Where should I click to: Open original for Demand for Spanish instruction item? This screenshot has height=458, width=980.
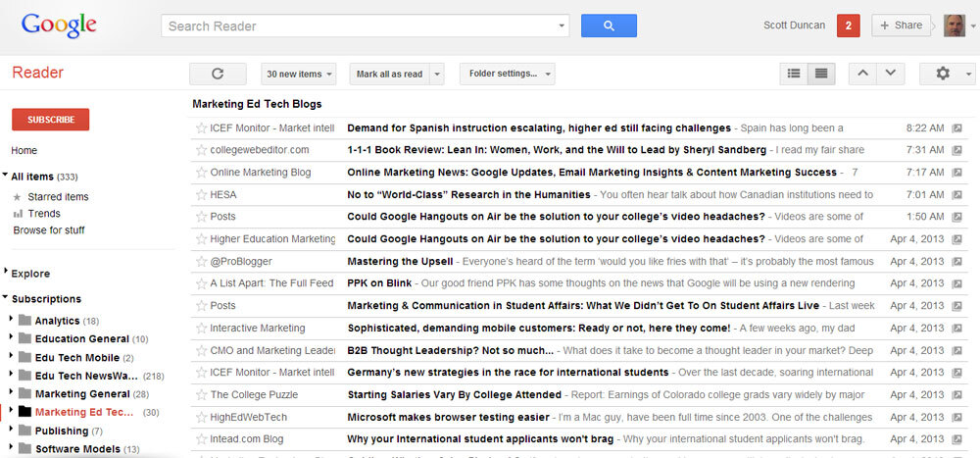956,128
